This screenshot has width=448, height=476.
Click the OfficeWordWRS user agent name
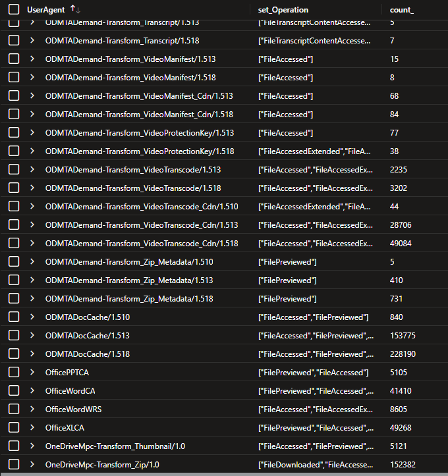click(74, 410)
